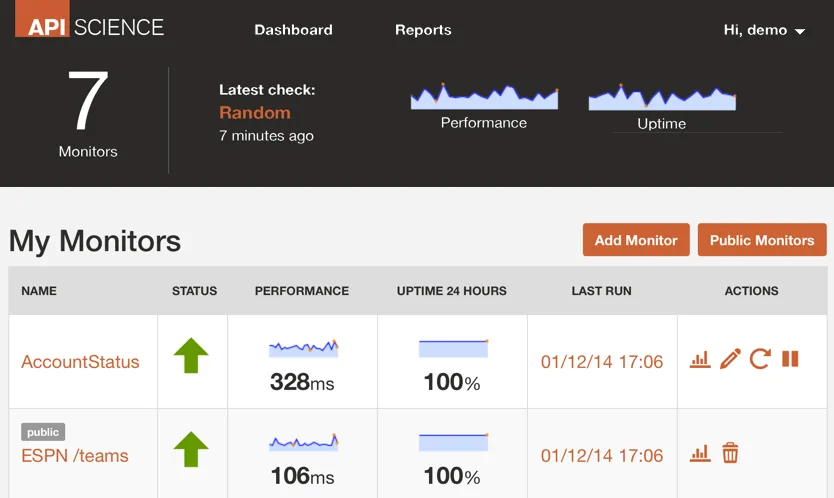Viewport: 834px width, 498px height.
Task: Re-run AccountStatus monitor via refresh icon
Action: (760, 359)
